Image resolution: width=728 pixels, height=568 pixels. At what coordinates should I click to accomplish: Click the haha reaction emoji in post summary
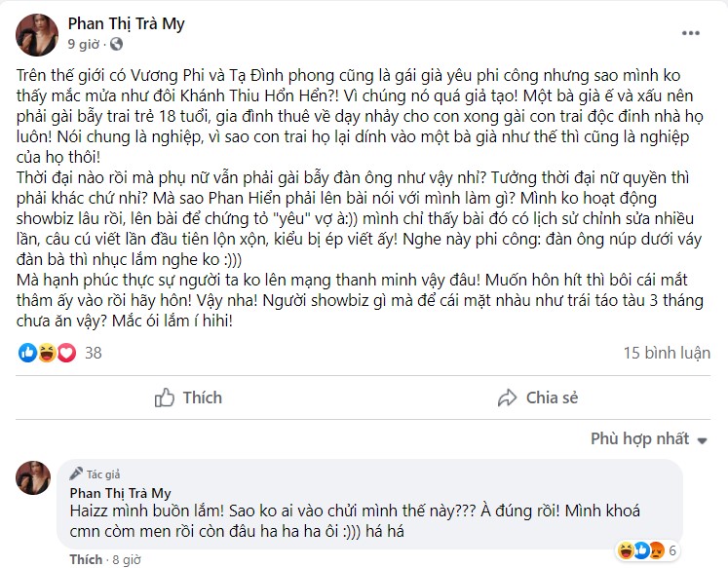pos(47,353)
